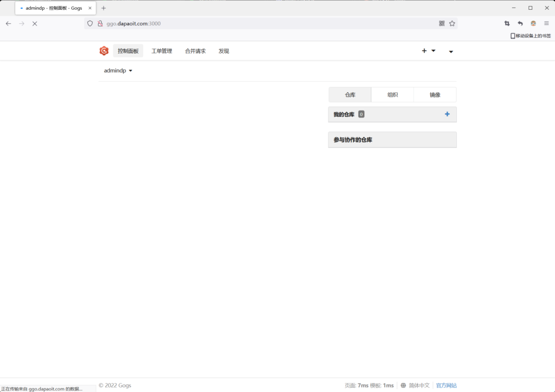Select the 控制面板 nav item

pos(128,51)
